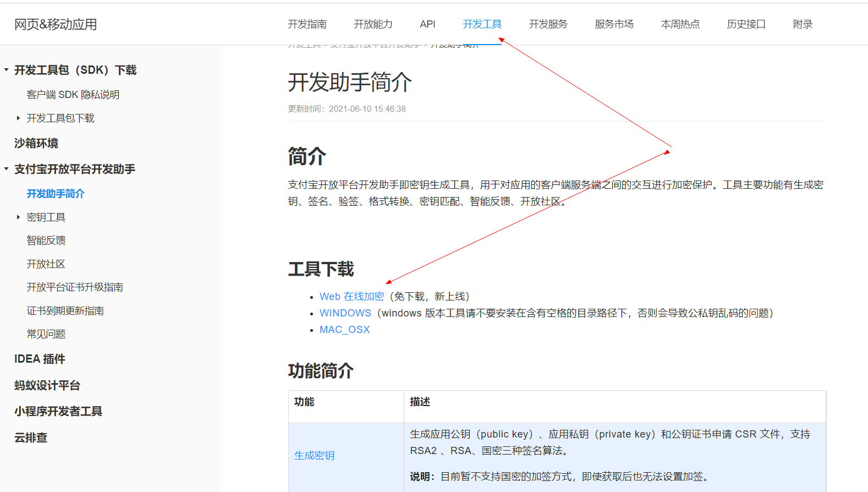Expand the 密钥工具 arrow
Viewport: 868px width, 492px height.
pos(18,217)
